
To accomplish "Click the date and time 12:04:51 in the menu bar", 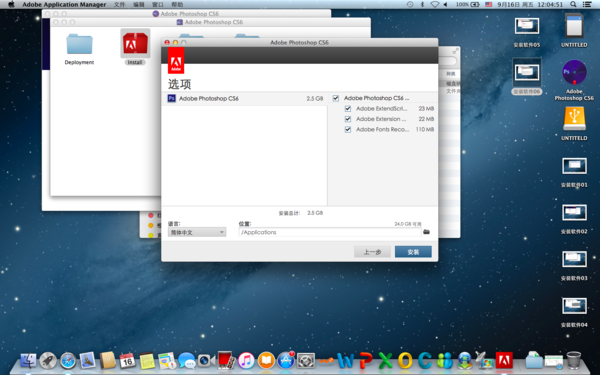I will pyautogui.click(x=530, y=5).
